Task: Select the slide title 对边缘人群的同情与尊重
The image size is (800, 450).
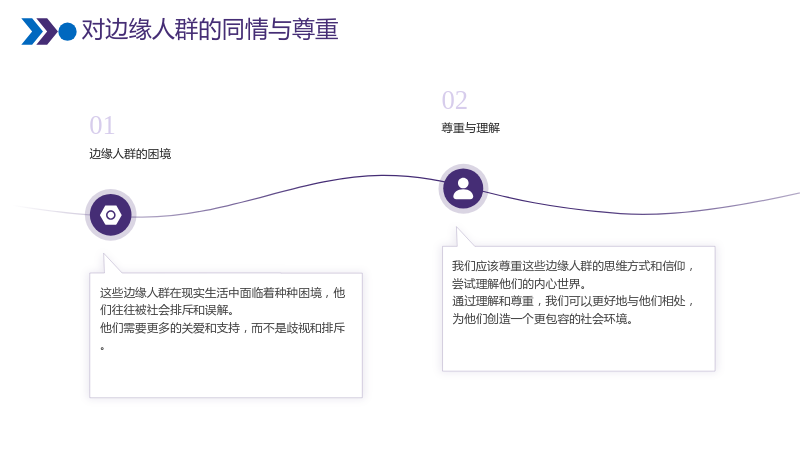Action: (x=210, y=29)
